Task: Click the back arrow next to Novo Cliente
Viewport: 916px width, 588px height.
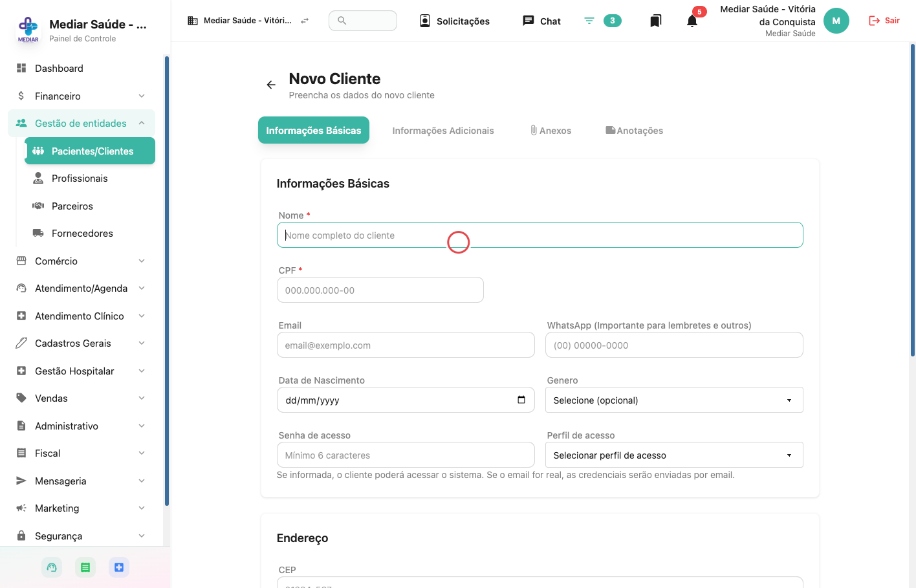Action: [271, 85]
